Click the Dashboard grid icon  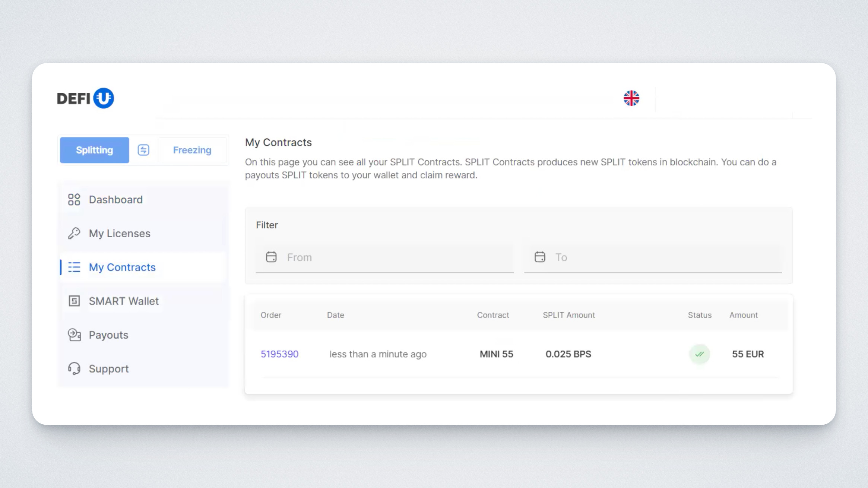tap(74, 200)
